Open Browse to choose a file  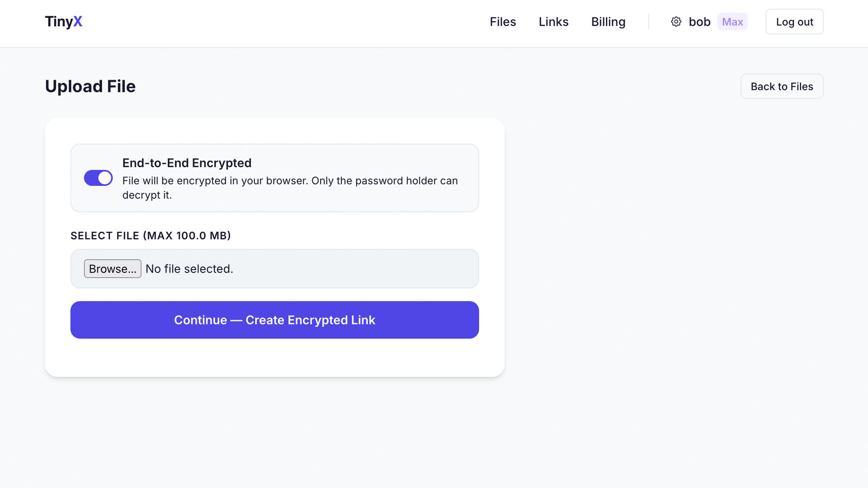(x=112, y=268)
